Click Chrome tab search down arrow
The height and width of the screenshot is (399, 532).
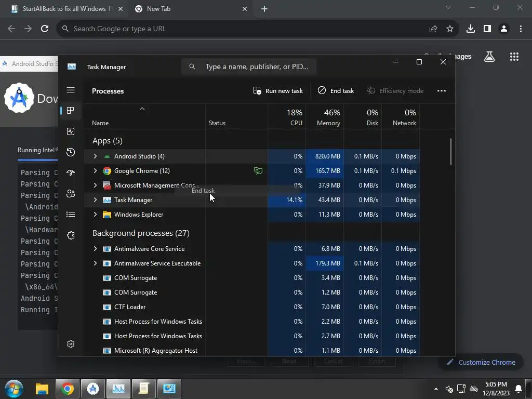click(x=448, y=7)
